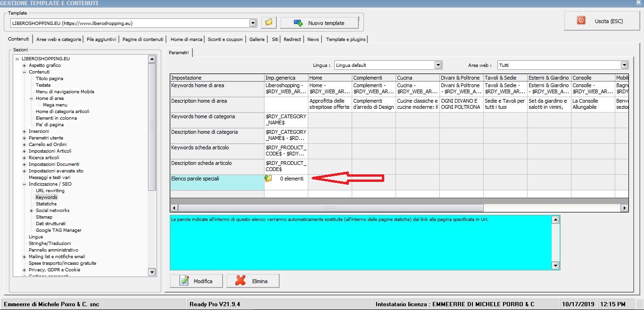
Task: Switch to the Template e plugins tab
Action: [345, 40]
